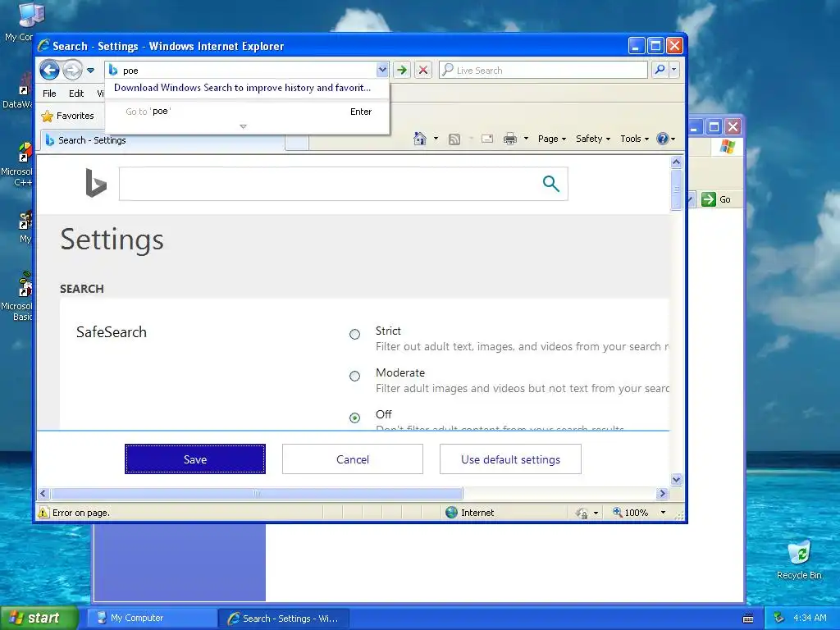Click the taskbar clock showing 4:34 AM
Image resolution: width=840 pixels, height=630 pixels.
coord(810,619)
